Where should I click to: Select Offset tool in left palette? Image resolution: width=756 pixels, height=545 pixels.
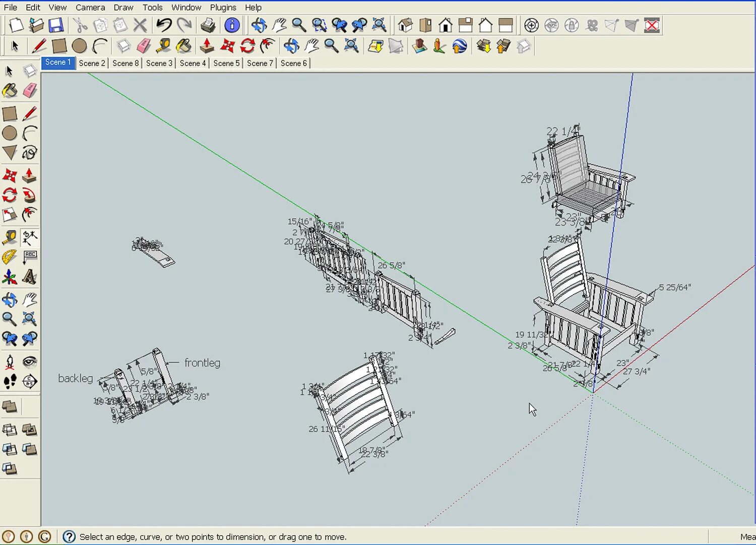click(30, 215)
